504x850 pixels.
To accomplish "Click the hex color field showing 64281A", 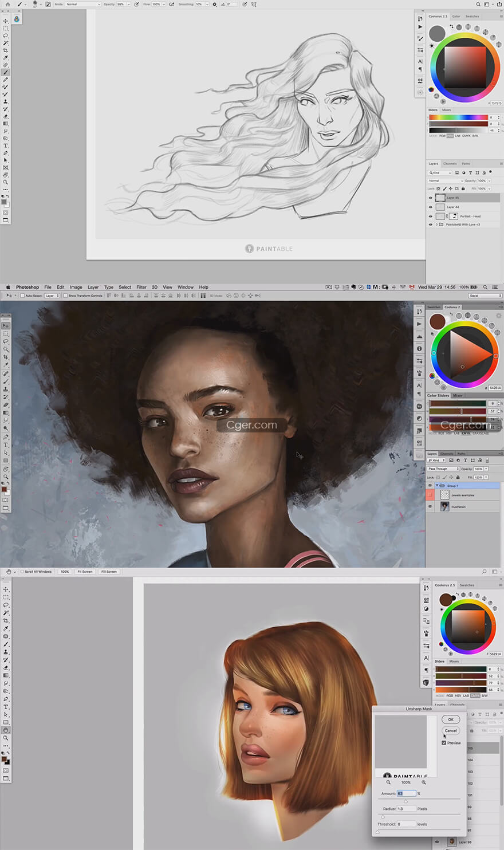I will point(495,388).
